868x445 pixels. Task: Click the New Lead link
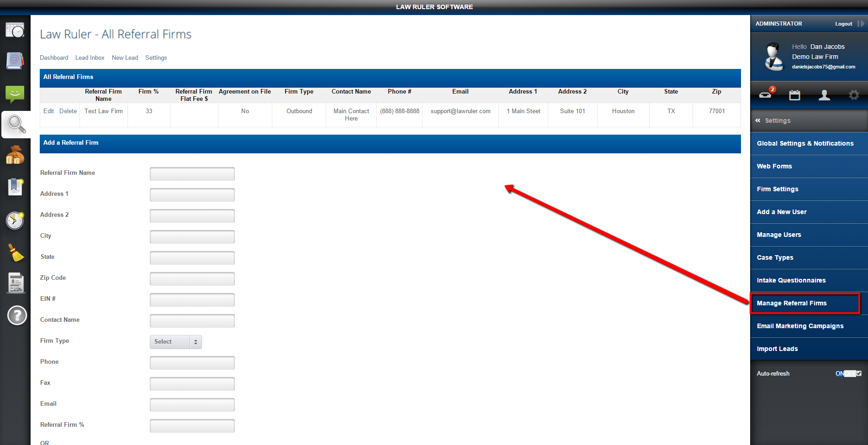125,58
